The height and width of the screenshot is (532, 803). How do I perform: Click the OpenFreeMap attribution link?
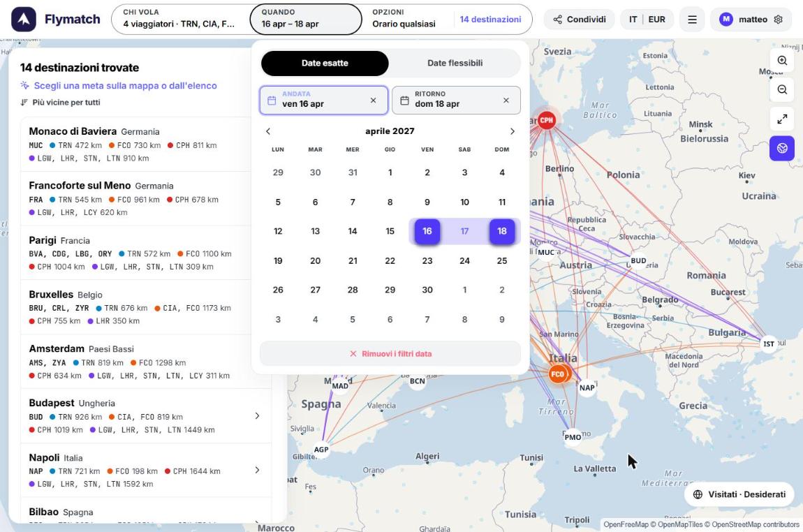(626, 524)
